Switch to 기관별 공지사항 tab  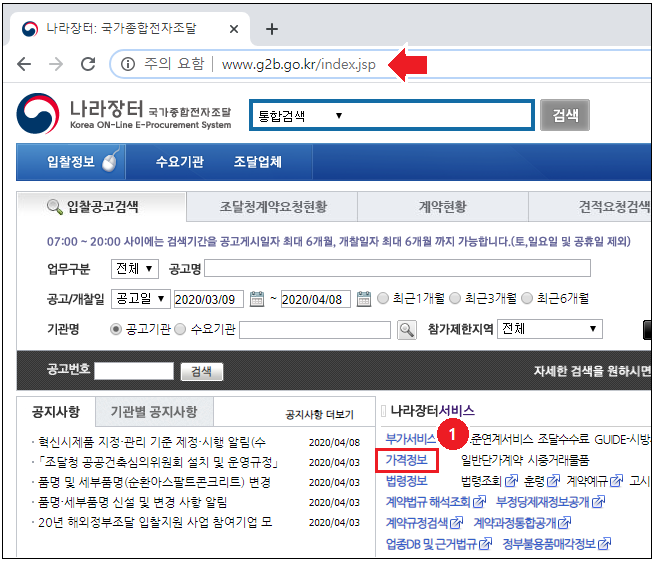[154, 412]
